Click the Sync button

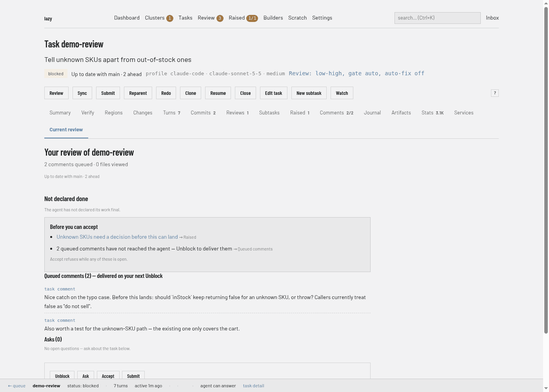coord(82,93)
